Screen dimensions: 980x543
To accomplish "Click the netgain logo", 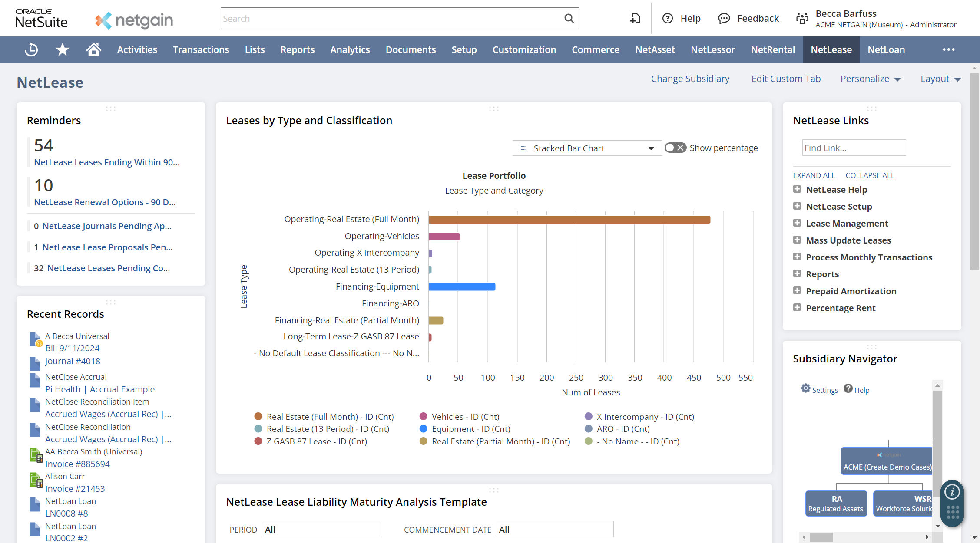I will tap(134, 20).
